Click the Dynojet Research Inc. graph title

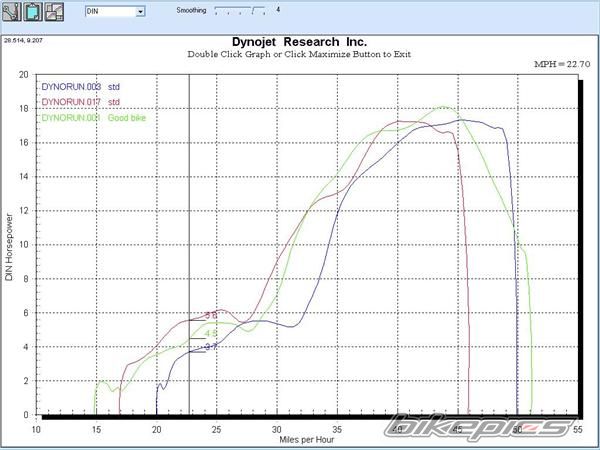pos(299,41)
